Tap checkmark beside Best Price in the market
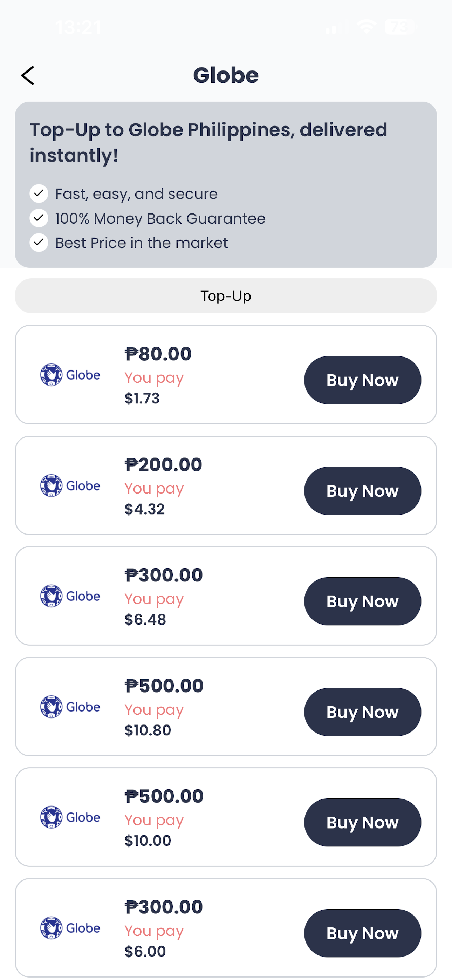The height and width of the screenshot is (980, 452). point(39,242)
